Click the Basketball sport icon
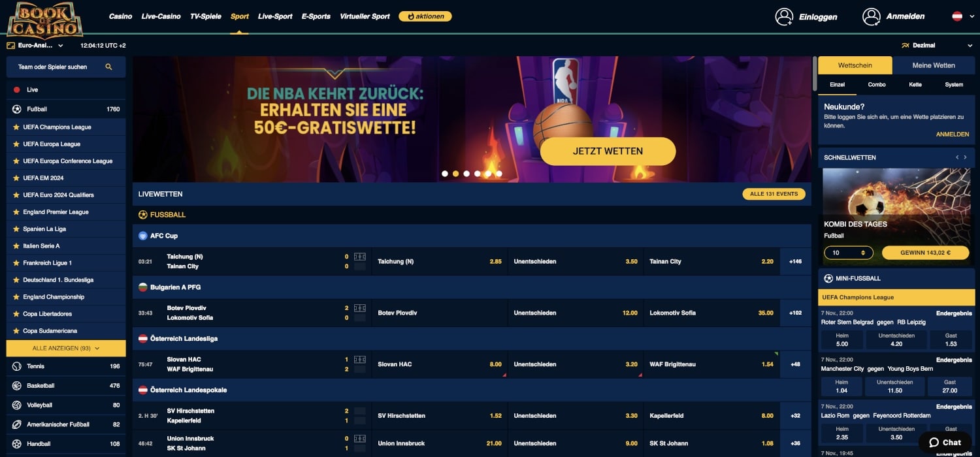This screenshot has width=980, height=457. click(17, 386)
